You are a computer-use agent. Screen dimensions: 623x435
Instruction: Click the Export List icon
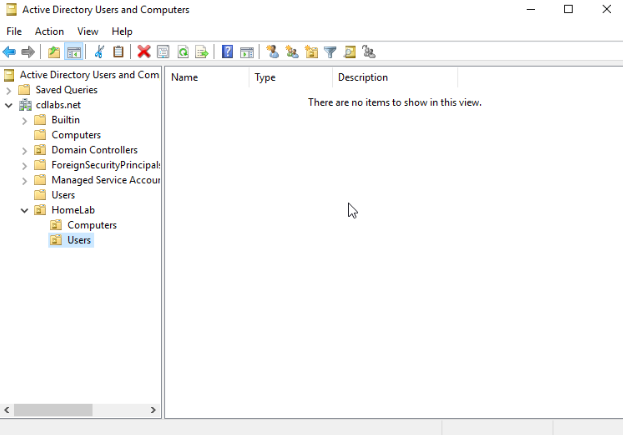coord(202,52)
